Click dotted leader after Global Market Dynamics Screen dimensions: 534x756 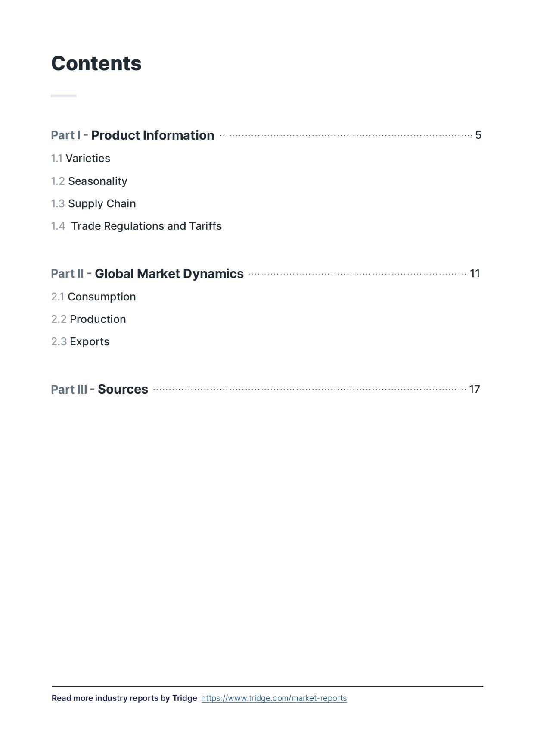tap(357, 274)
